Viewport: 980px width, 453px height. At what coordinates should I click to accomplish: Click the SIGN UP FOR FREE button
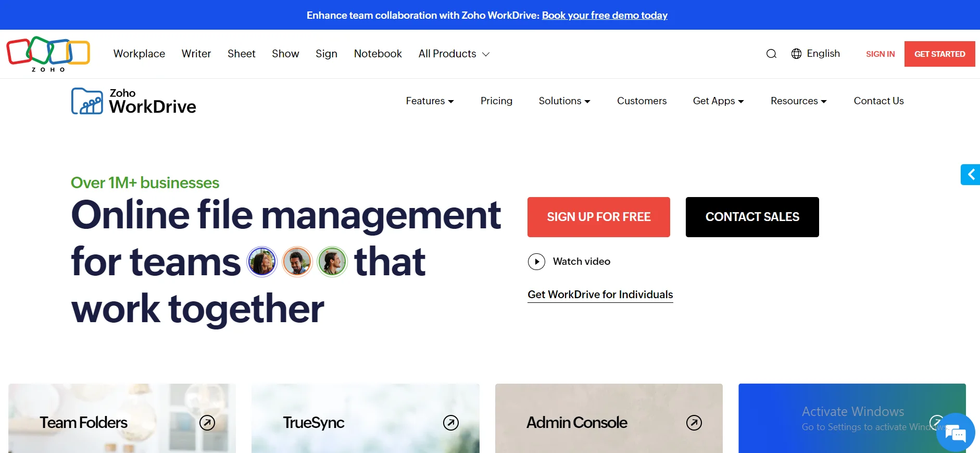(599, 217)
